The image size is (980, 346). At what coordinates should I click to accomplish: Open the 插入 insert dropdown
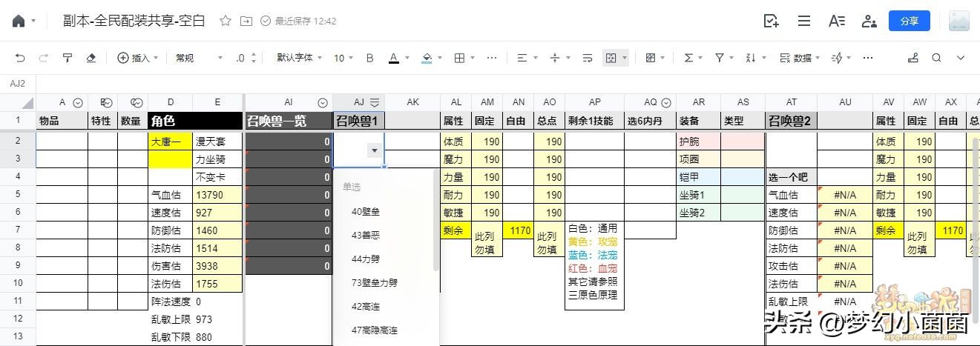tap(139, 58)
